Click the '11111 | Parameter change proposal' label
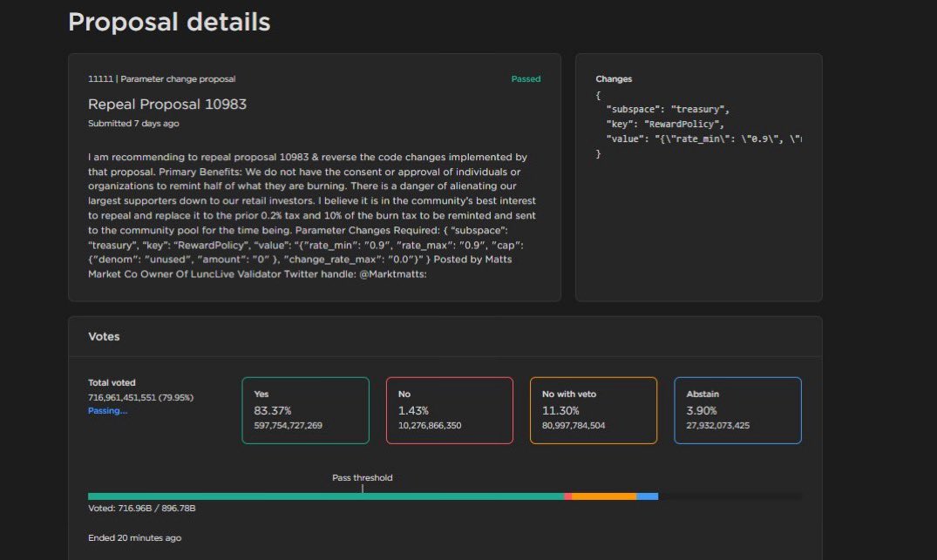Image resolution: width=937 pixels, height=560 pixels. [x=161, y=78]
